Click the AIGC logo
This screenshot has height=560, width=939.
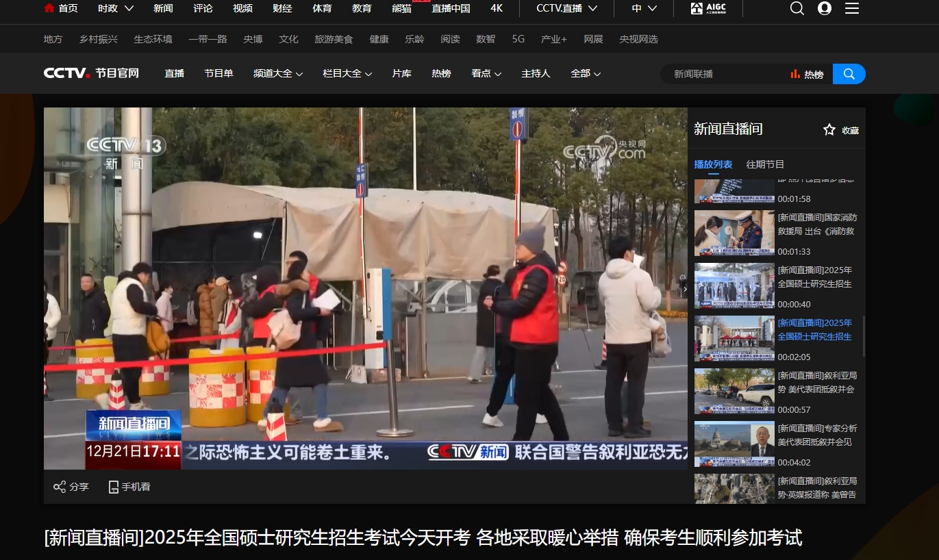(x=708, y=8)
